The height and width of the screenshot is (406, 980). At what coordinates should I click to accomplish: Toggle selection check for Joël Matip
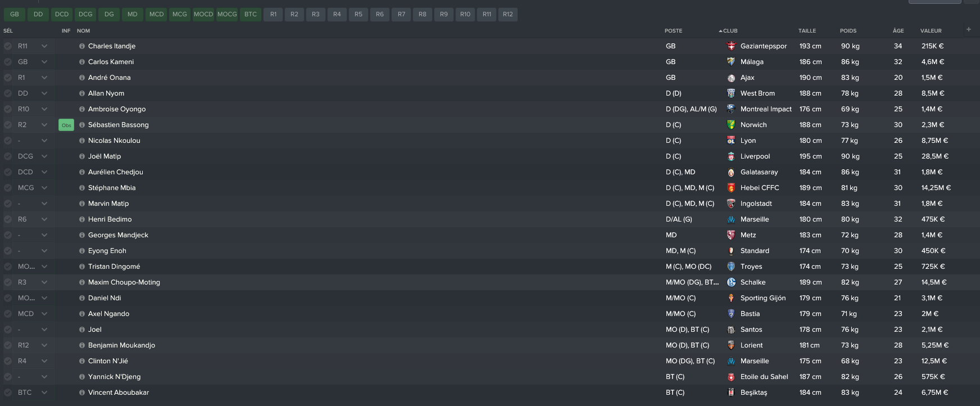[8, 156]
